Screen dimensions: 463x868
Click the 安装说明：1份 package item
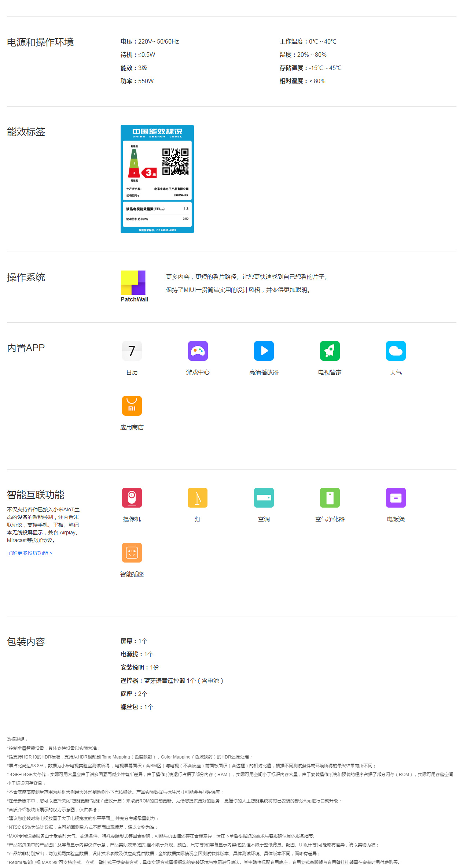[x=140, y=667]
